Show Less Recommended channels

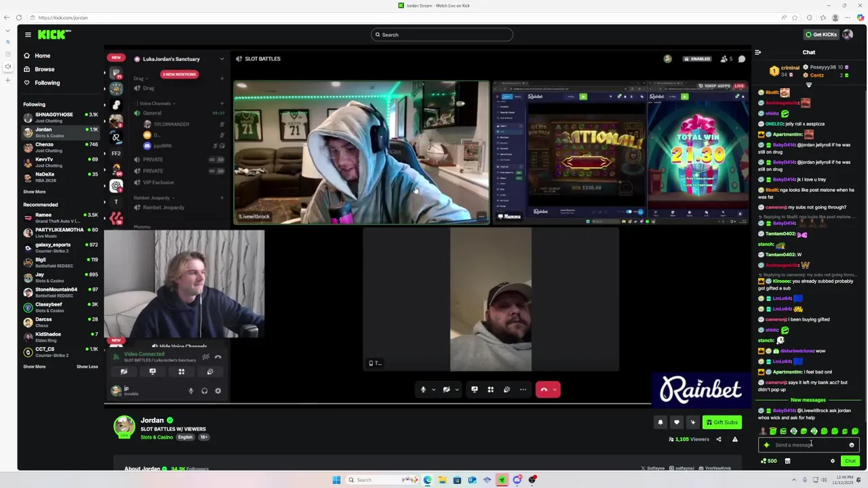87,367
